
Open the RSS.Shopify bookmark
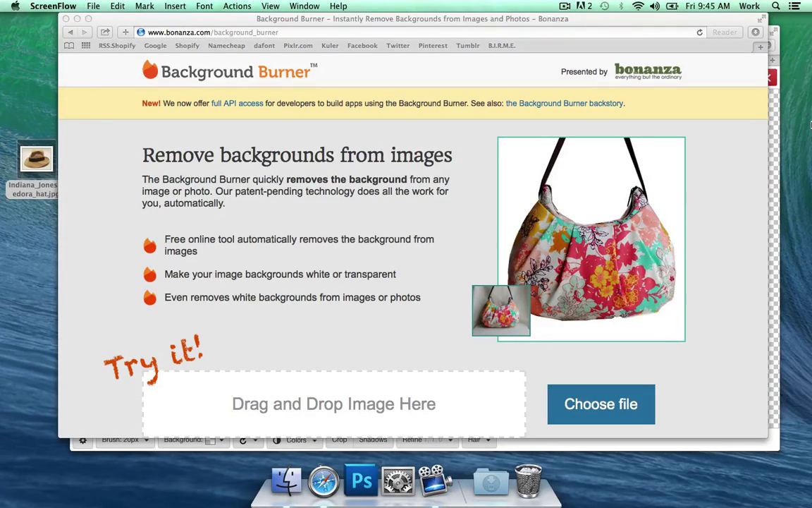(117, 46)
